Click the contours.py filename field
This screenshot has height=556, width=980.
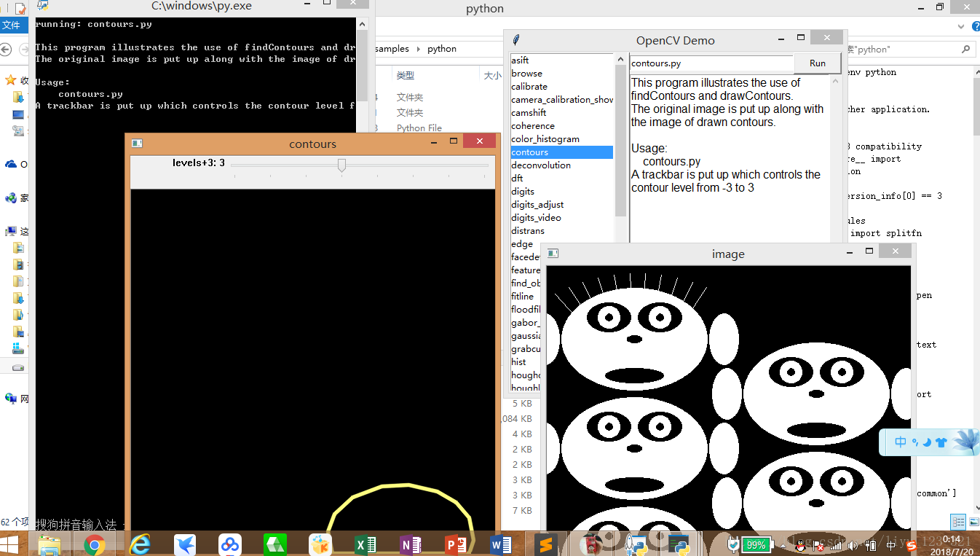(711, 63)
